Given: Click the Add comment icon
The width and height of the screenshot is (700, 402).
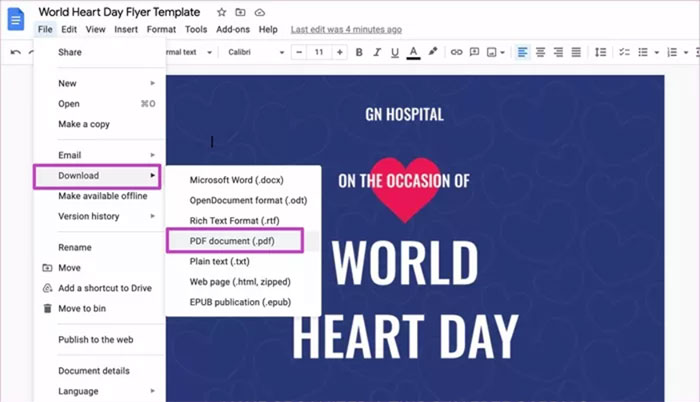Looking at the screenshot, I should click(x=475, y=52).
